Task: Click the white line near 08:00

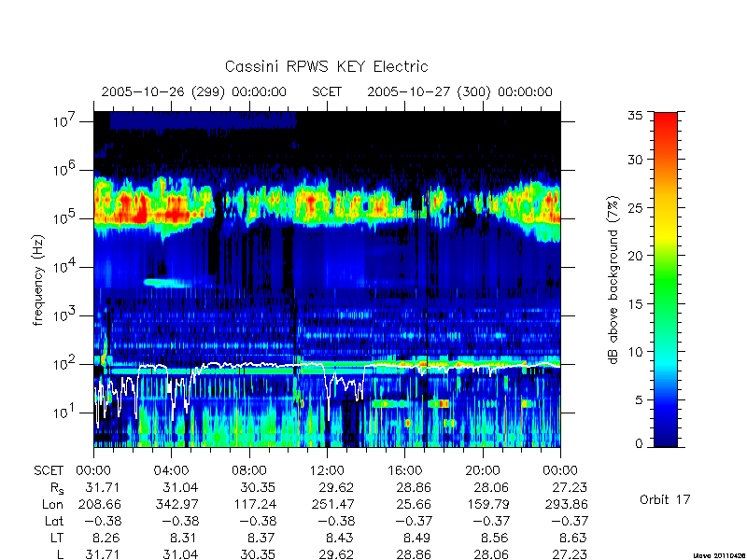Action: point(249,365)
